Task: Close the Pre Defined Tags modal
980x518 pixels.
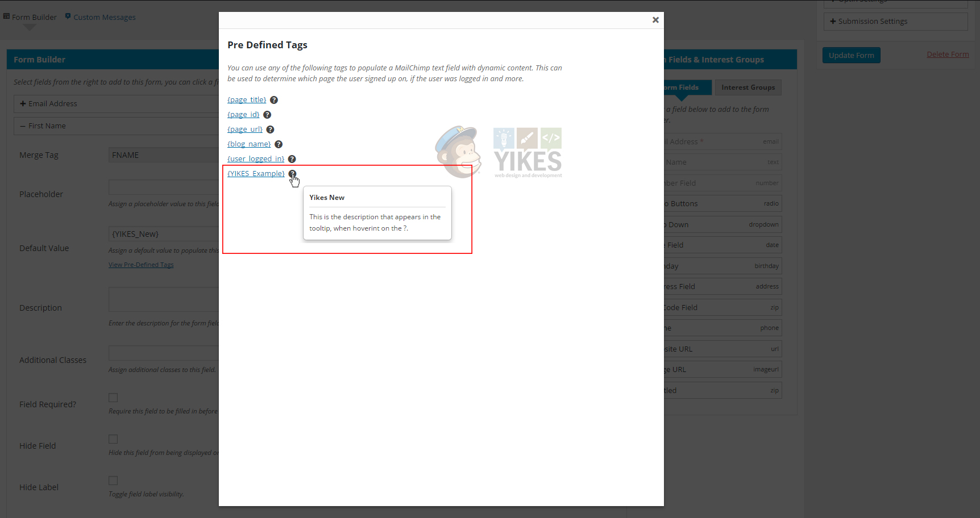Action: pyautogui.click(x=655, y=20)
